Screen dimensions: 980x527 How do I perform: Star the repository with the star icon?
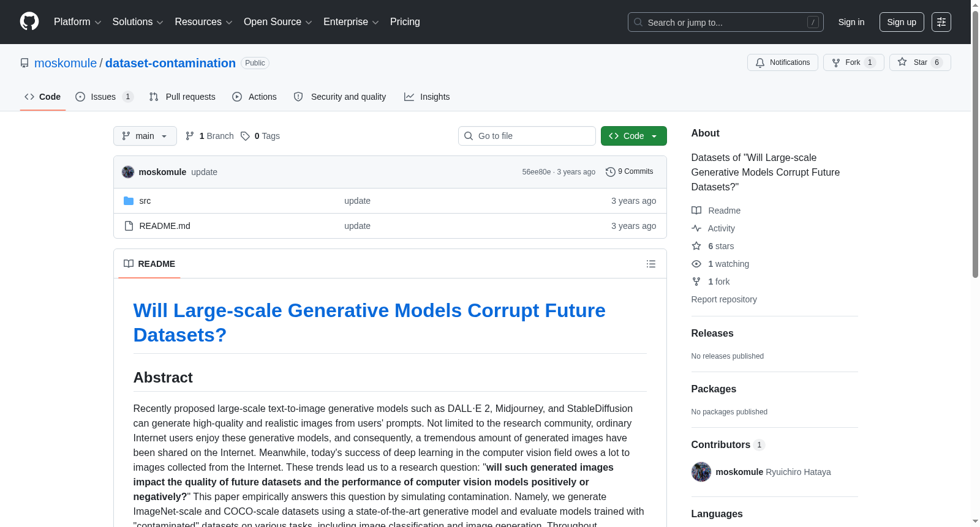pos(902,62)
